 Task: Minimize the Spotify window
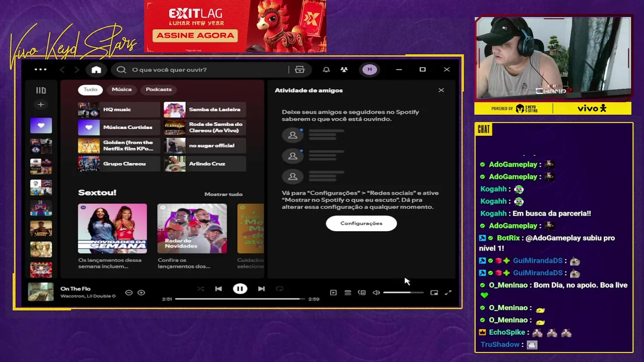(x=399, y=70)
